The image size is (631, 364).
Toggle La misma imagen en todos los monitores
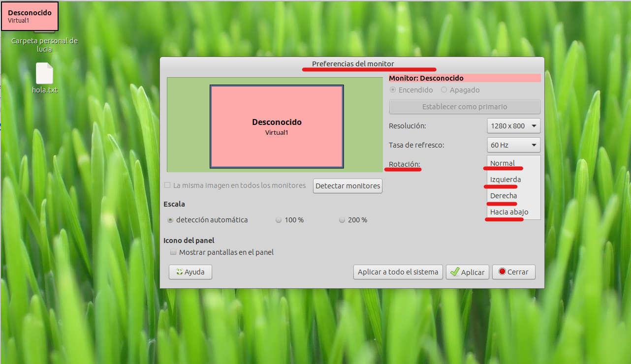point(168,185)
